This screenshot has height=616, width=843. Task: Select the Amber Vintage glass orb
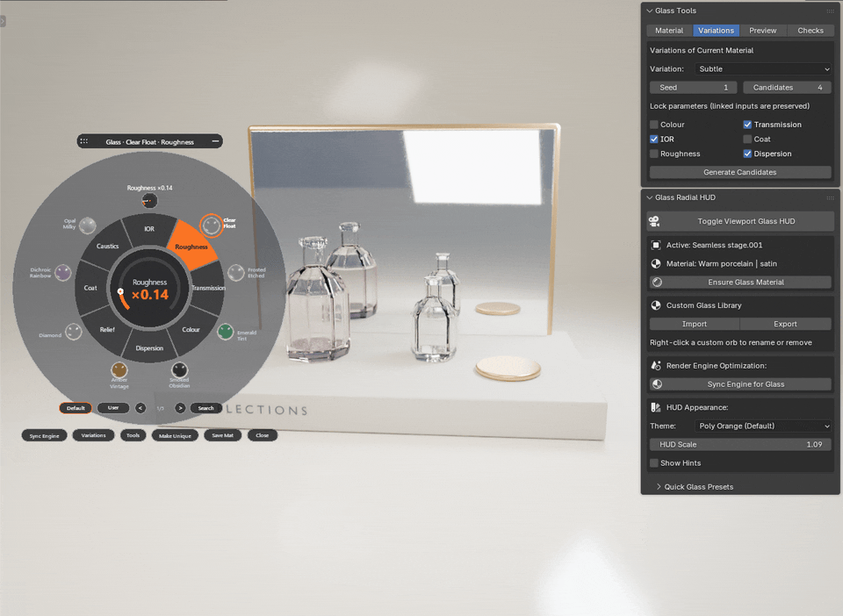point(119,369)
